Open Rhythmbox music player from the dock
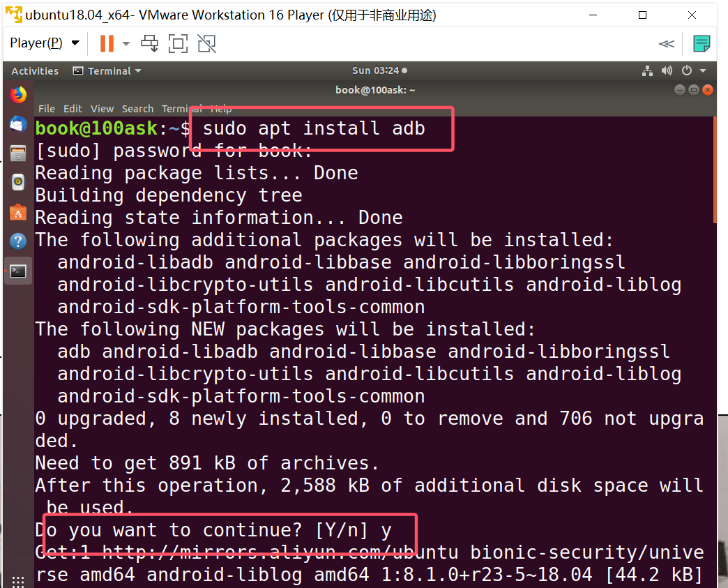Viewport: 728px width, 588px height. [x=18, y=182]
